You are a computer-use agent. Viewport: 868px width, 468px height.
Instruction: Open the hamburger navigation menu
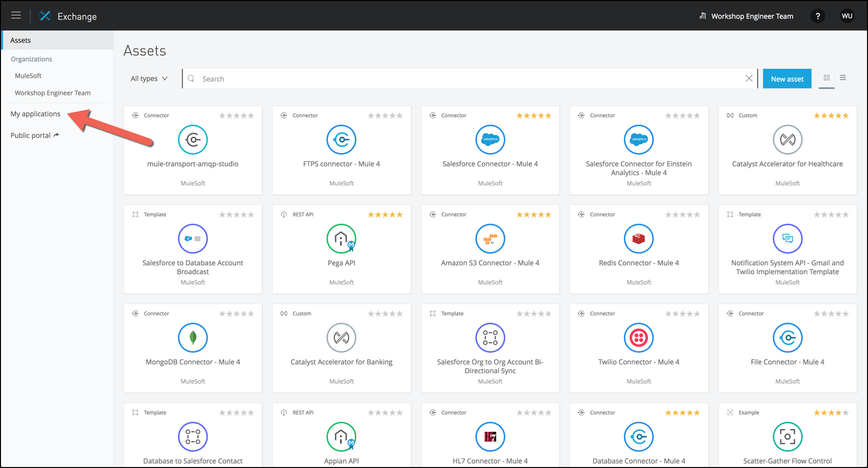[16, 16]
